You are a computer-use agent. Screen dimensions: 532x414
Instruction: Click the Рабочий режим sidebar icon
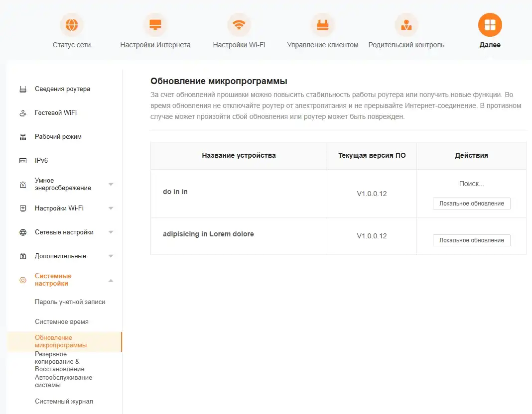[22, 136]
